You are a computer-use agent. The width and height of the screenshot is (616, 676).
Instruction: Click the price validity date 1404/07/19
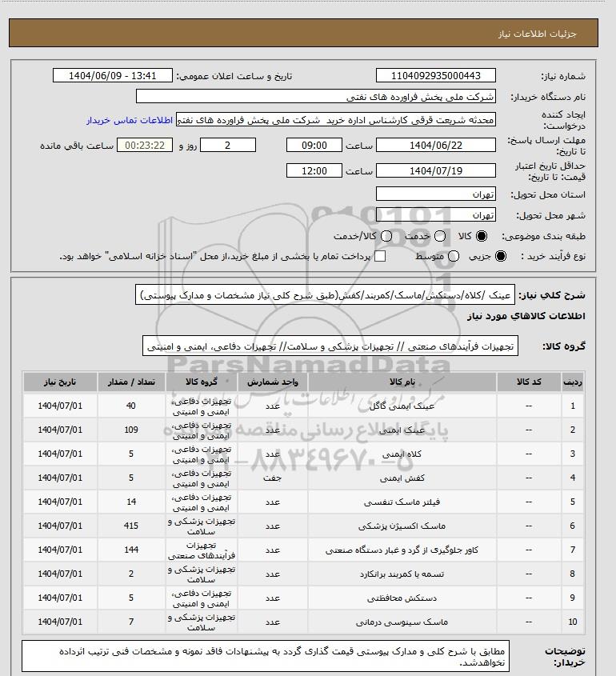[x=436, y=170]
